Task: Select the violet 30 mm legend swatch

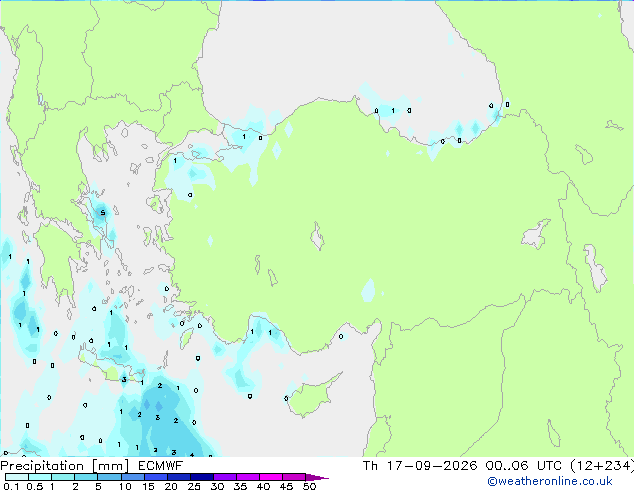Action: coord(225,477)
